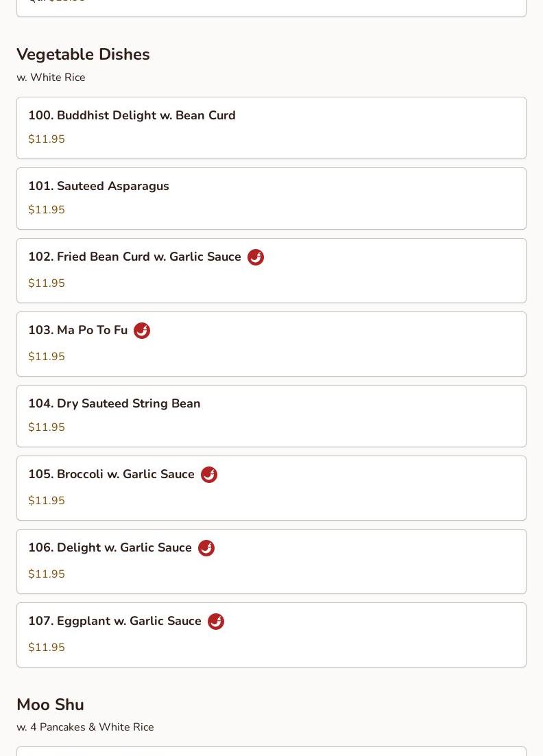Click the Moo Shu section heading
Image resolution: width=543 pixels, height=756 pixels.
[x=50, y=705]
